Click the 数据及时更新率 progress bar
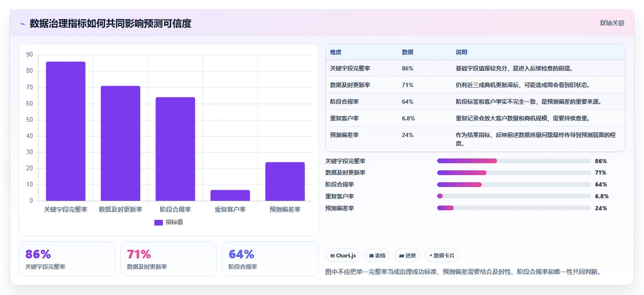The width and height of the screenshot is (644, 295). pyautogui.click(x=514, y=173)
